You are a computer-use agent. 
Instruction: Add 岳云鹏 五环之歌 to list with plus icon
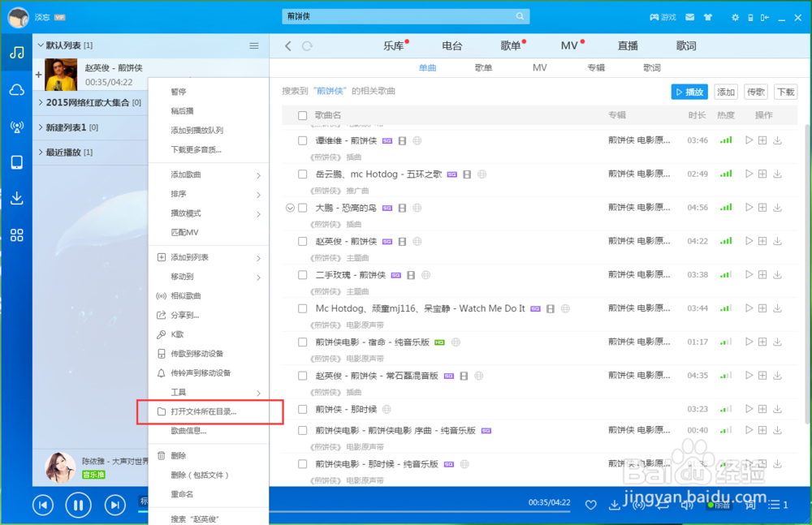762,174
